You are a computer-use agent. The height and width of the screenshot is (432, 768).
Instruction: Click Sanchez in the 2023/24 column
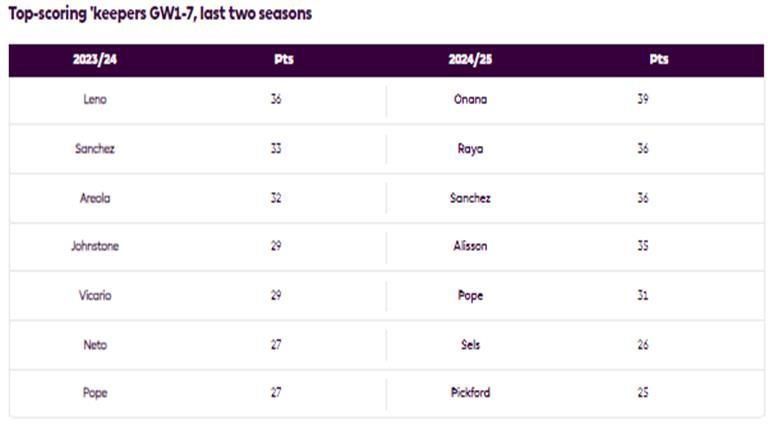point(95,149)
